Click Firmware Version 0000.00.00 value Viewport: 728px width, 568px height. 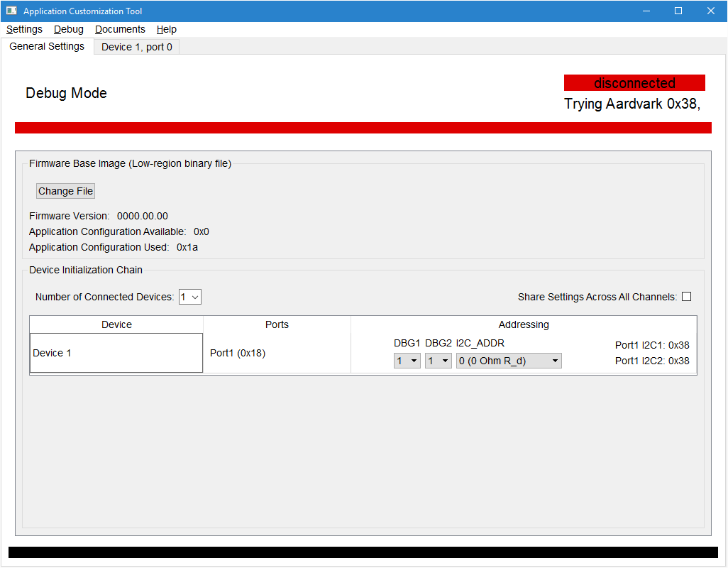[143, 216]
